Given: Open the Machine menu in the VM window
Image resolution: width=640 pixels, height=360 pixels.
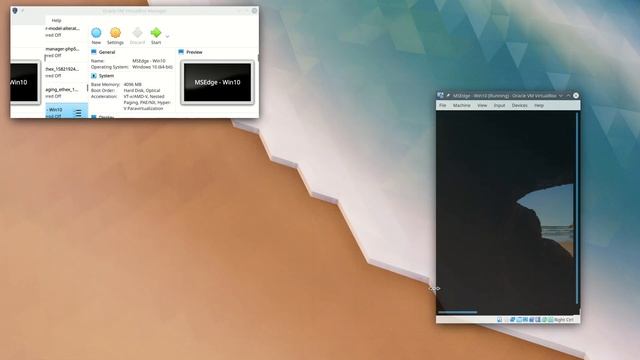Looking at the screenshot, I should [462, 105].
